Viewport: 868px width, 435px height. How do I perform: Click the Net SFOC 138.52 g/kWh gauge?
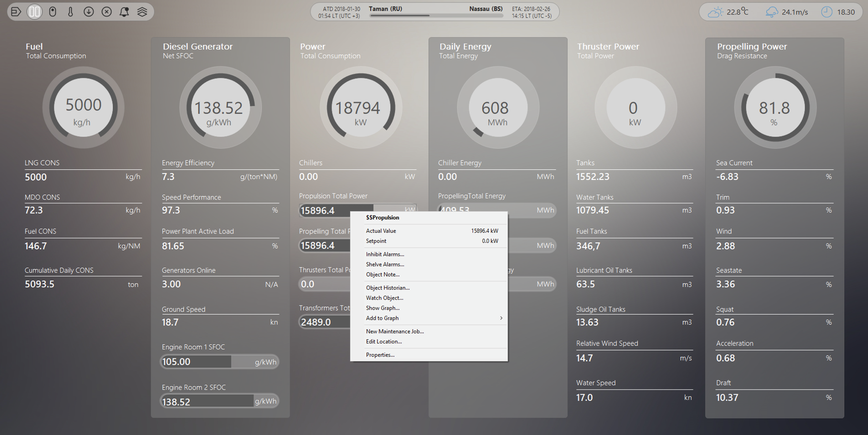click(x=220, y=107)
